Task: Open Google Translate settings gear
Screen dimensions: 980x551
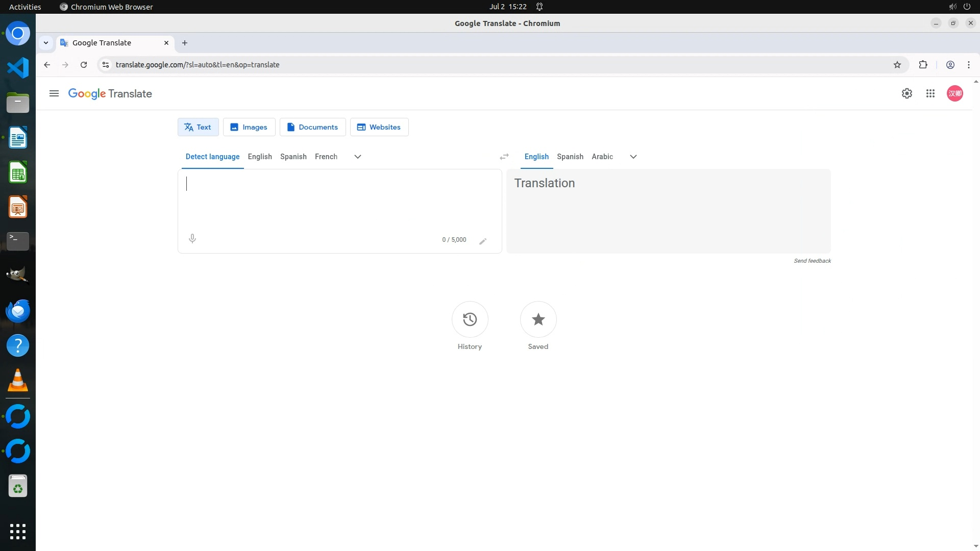Action: click(906, 93)
